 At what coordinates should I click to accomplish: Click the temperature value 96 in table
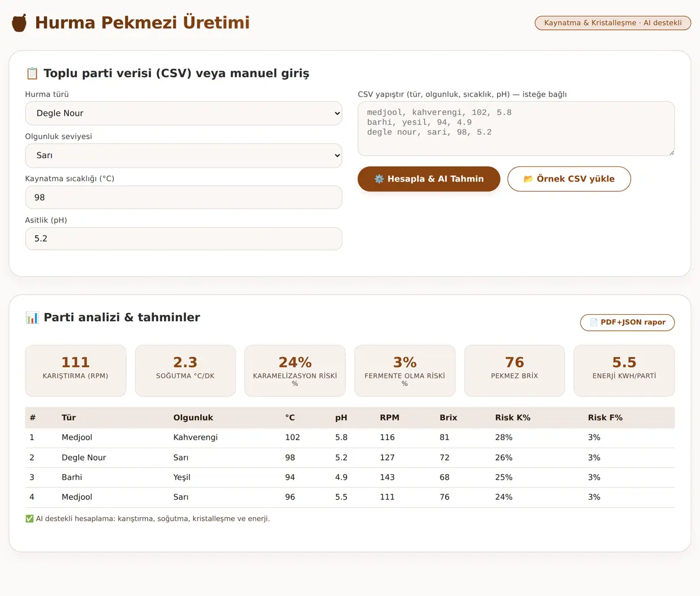pyautogui.click(x=290, y=497)
